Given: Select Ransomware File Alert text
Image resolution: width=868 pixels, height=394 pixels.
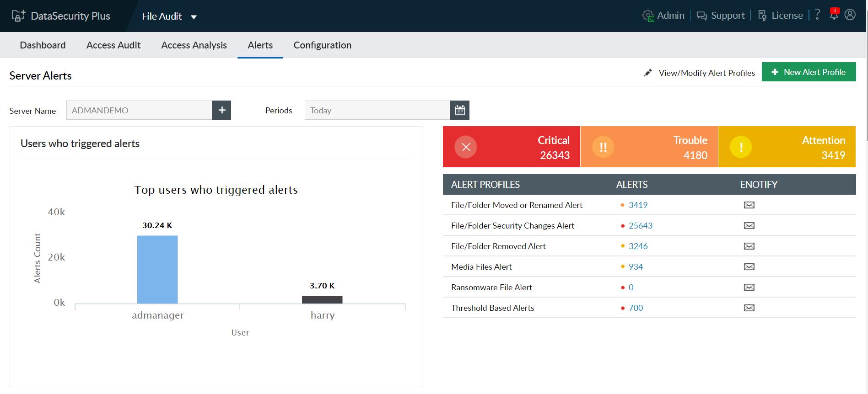Looking at the screenshot, I should pyautogui.click(x=491, y=287).
